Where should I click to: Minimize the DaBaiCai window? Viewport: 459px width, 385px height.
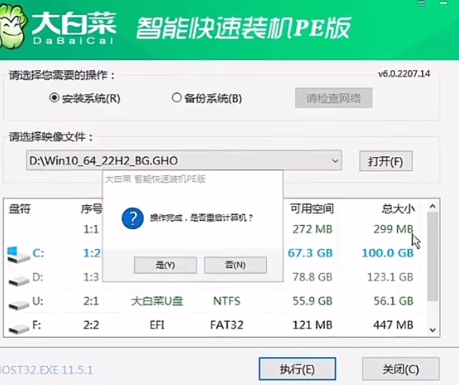pos(443,3)
